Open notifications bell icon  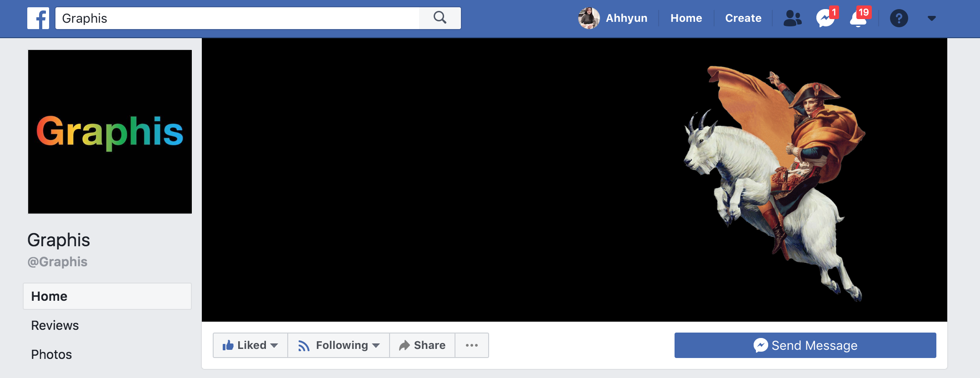click(858, 18)
